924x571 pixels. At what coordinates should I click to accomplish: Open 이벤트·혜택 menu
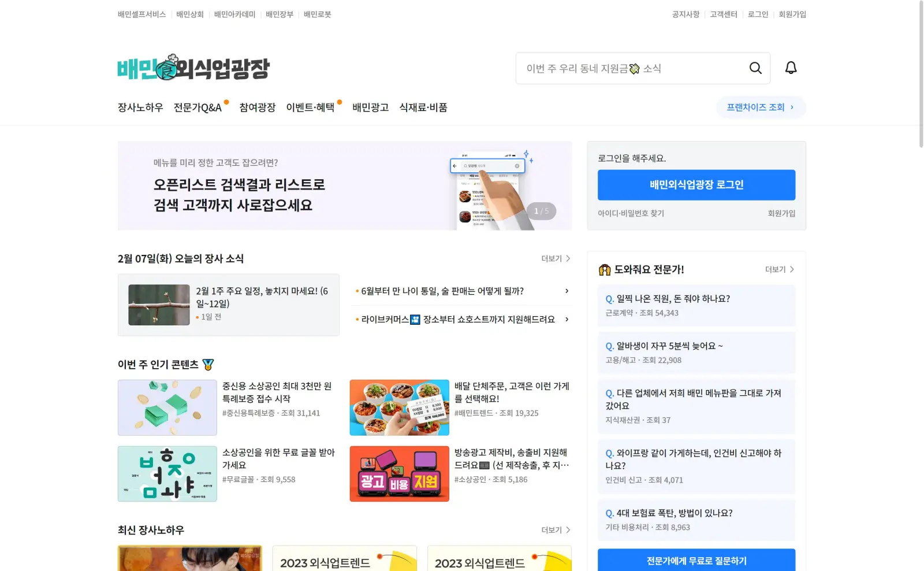(310, 107)
